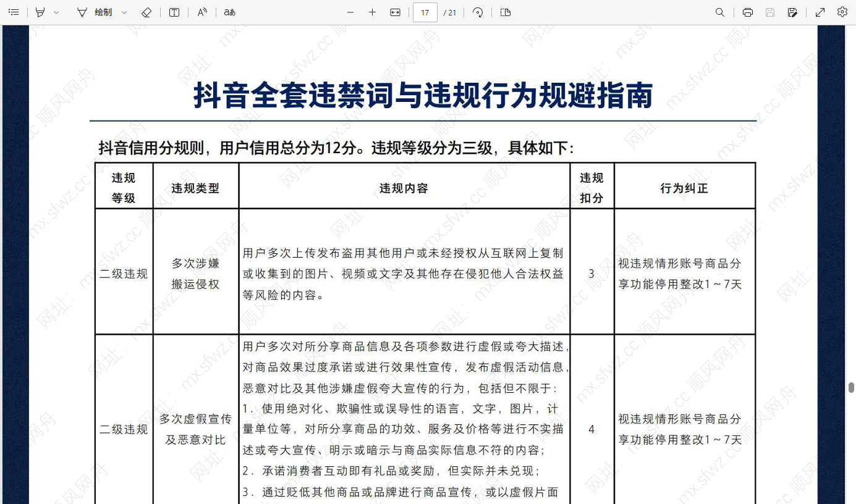Select the eraser tool
The width and height of the screenshot is (856, 504).
(146, 12)
